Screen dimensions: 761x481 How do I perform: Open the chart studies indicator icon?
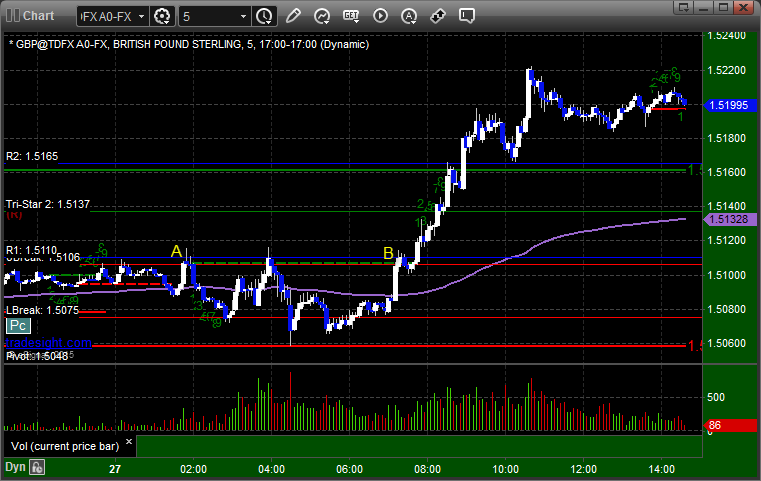pos(322,16)
